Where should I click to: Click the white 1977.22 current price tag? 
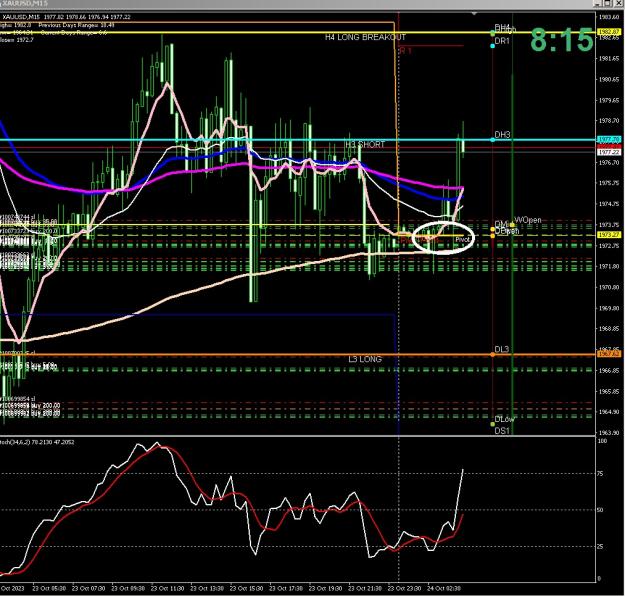click(609, 152)
